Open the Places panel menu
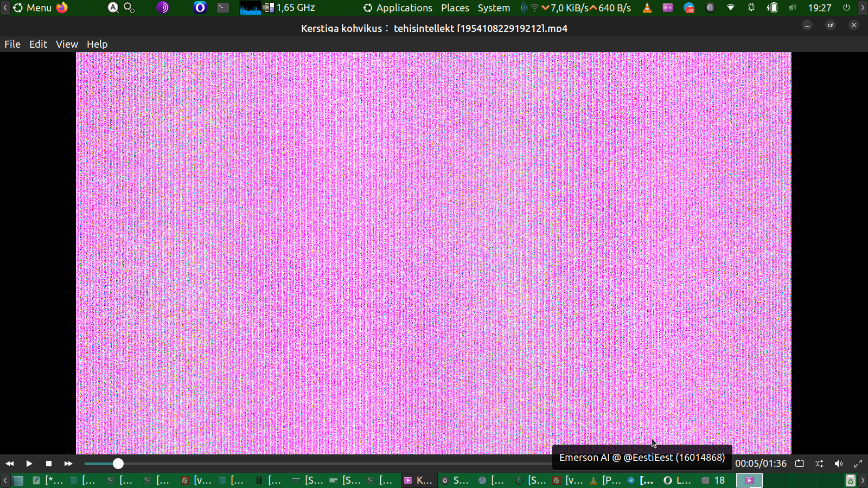The width and height of the screenshot is (868, 488). (x=455, y=8)
